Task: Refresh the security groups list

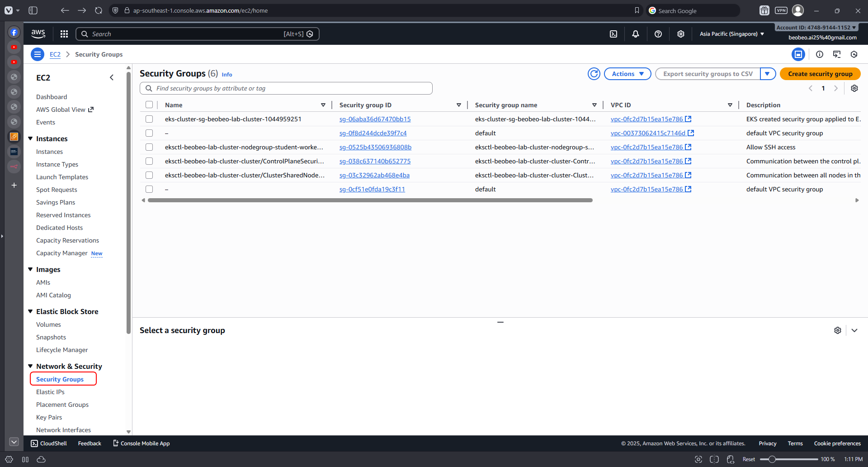Action: click(594, 74)
